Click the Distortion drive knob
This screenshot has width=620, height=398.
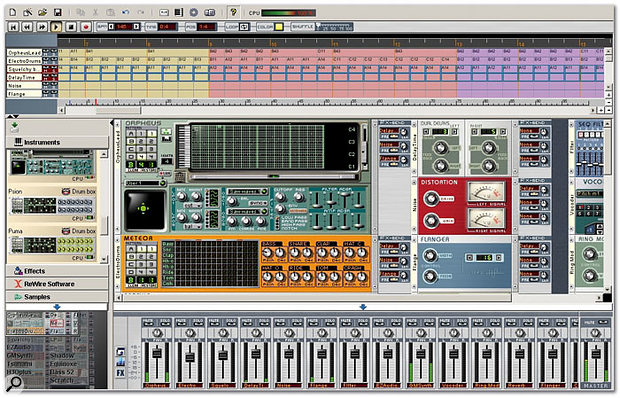pyautogui.click(x=430, y=198)
